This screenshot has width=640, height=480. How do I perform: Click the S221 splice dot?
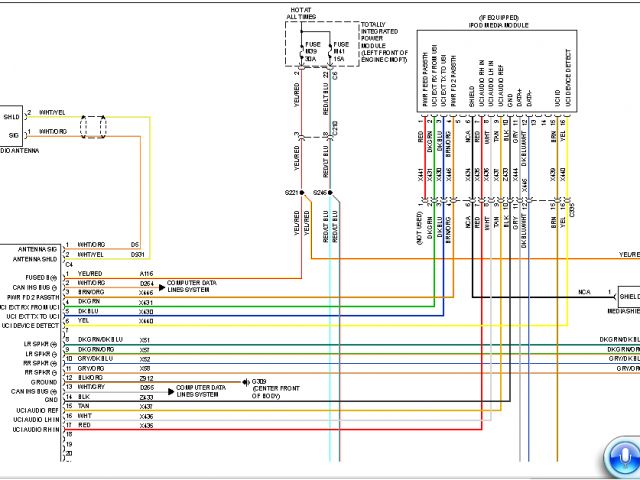pos(304,190)
